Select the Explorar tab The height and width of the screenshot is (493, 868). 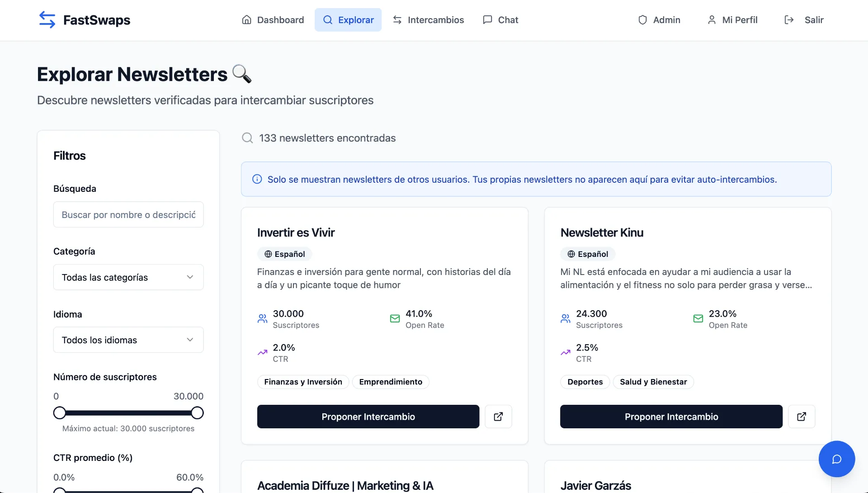[348, 20]
